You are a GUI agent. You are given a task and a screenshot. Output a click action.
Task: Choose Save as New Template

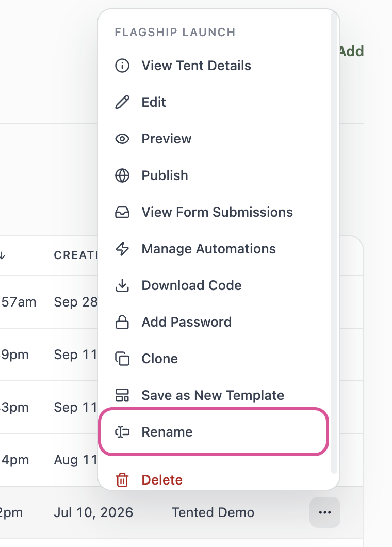[214, 395]
